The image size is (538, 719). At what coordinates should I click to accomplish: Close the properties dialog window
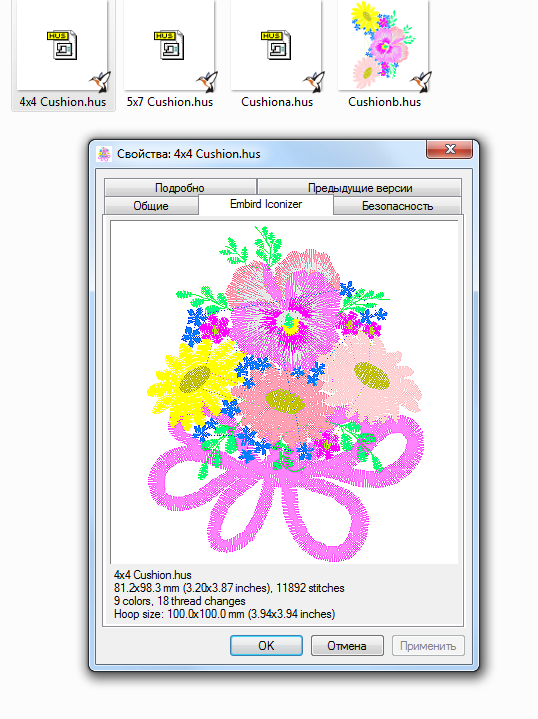[449, 149]
